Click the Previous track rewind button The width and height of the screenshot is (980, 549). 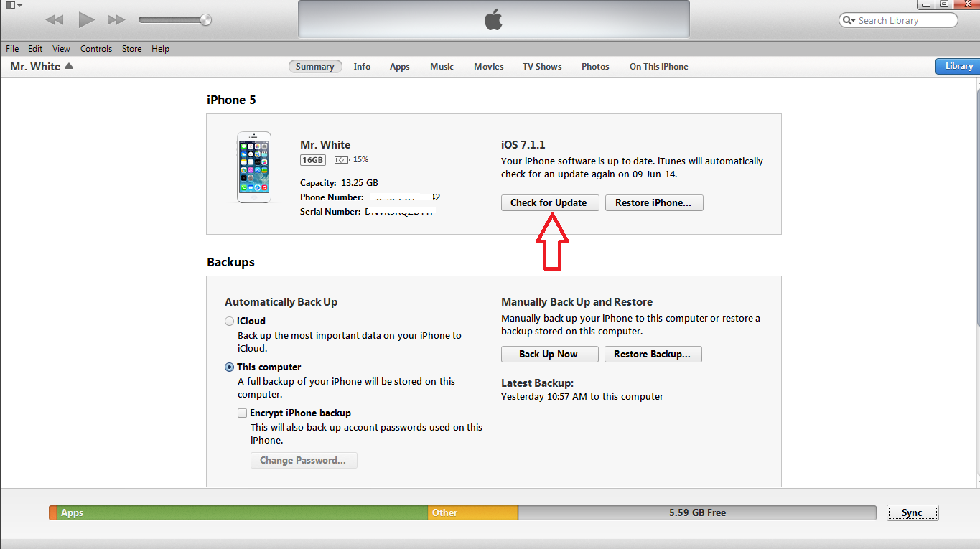tap(55, 20)
